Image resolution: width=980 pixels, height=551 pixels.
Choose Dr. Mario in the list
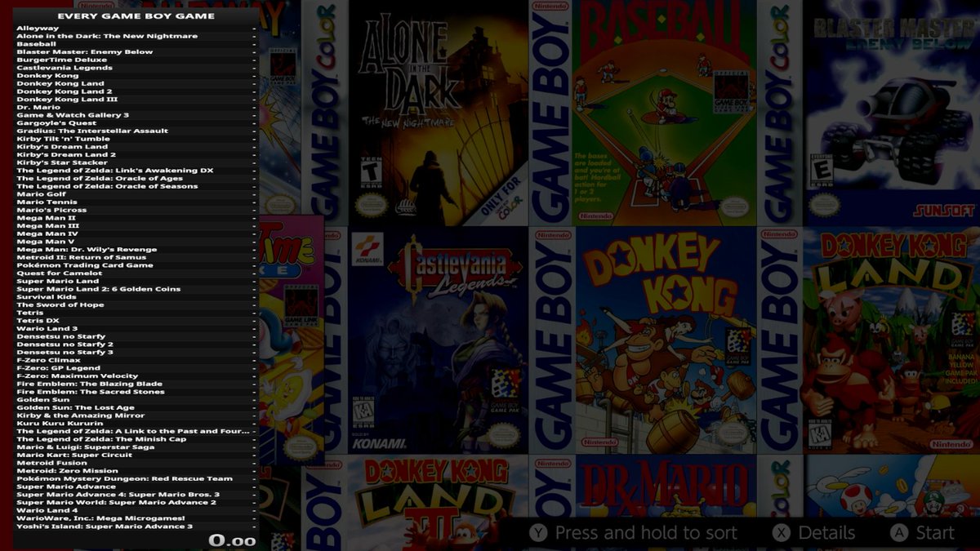pos(136,107)
